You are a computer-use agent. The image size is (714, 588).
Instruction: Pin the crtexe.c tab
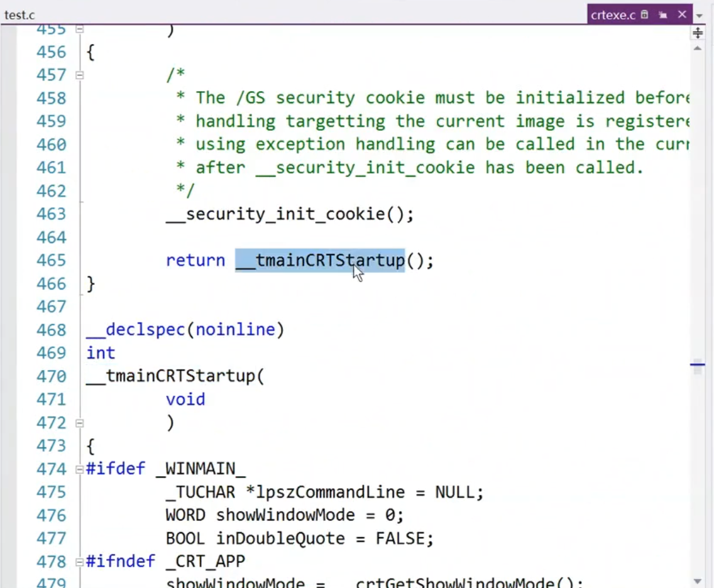point(663,15)
